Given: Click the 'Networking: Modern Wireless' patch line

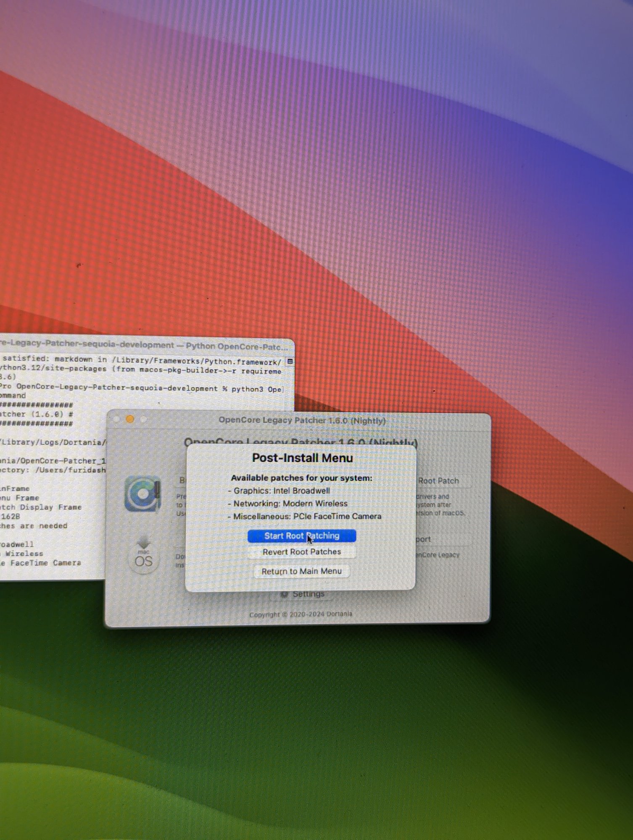Looking at the screenshot, I should 288,504.
